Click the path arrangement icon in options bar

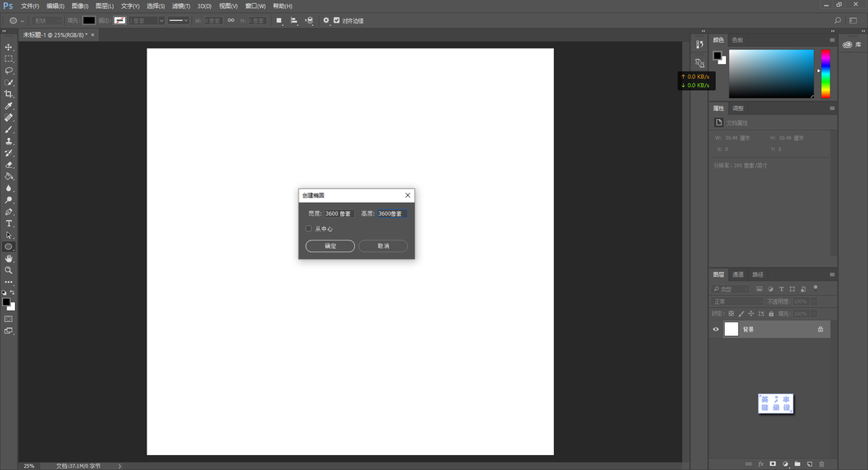pyautogui.click(x=309, y=20)
